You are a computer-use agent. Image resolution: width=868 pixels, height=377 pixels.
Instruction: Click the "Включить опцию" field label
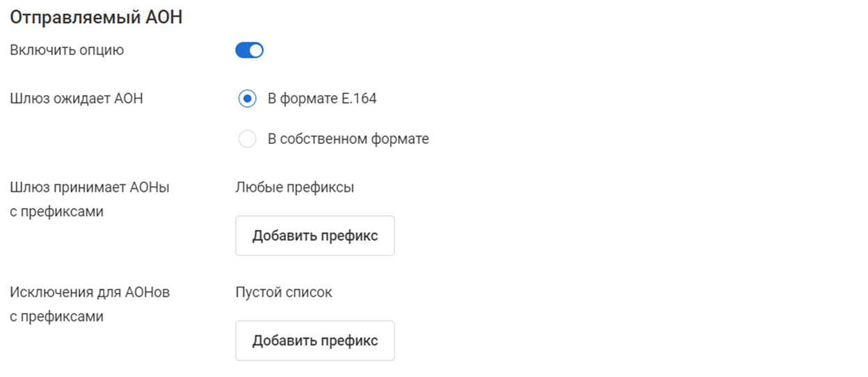pos(67,50)
